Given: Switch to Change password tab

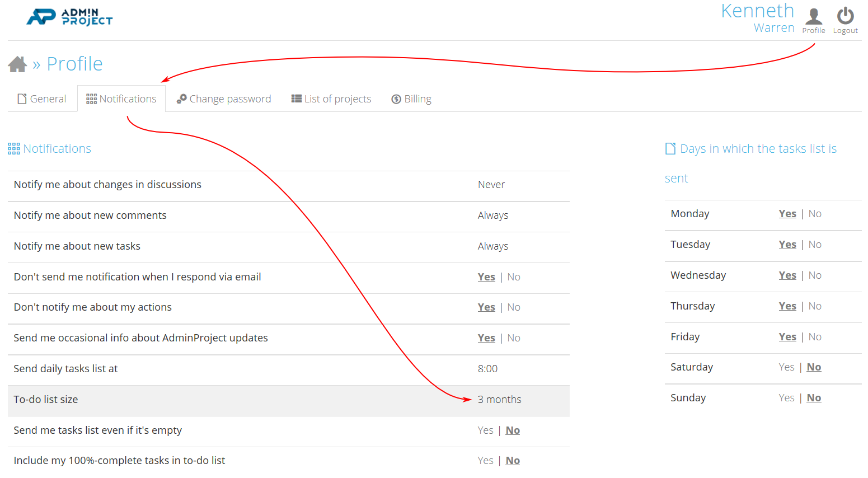Looking at the screenshot, I should pyautogui.click(x=224, y=99).
